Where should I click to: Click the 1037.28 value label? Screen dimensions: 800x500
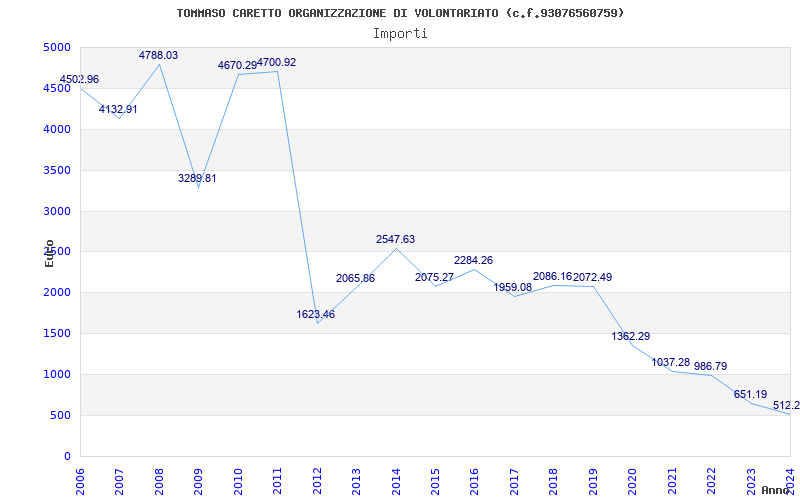coord(670,363)
